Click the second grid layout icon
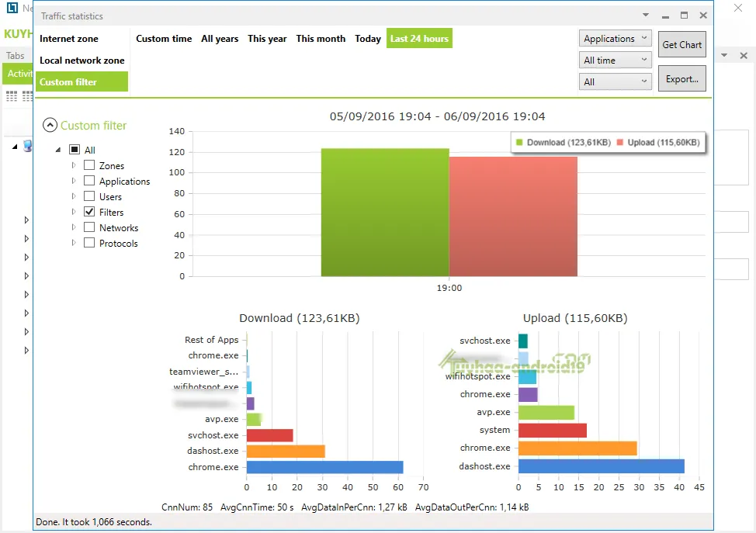 click(x=28, y=96)
